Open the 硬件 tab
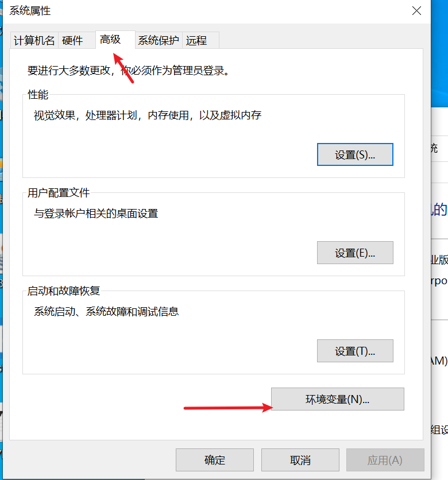The height and width of the screenshot is (480, 448). click(x=72, y=41)
